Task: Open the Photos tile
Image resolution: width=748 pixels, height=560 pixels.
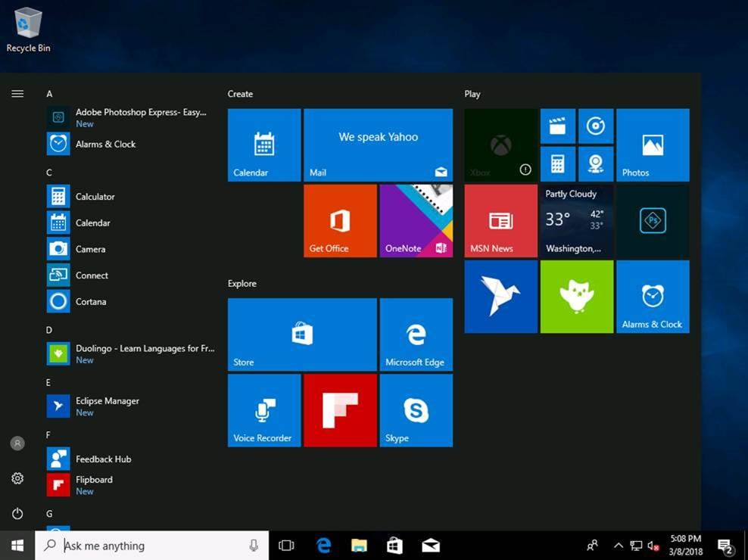Action: click(x=653, y=145)
